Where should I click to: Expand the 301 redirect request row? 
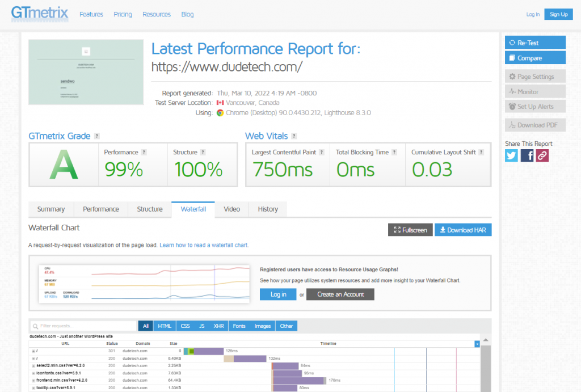coord(33,351)
